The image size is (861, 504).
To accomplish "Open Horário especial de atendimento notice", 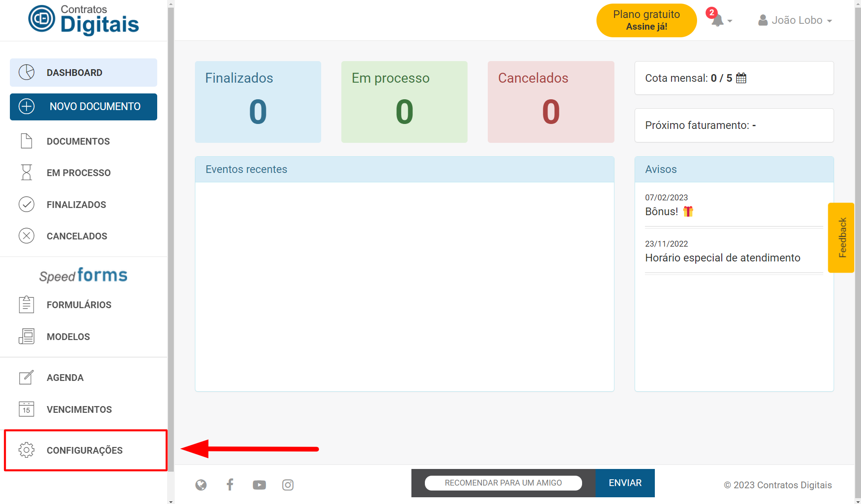I will (x=723, y=258).
